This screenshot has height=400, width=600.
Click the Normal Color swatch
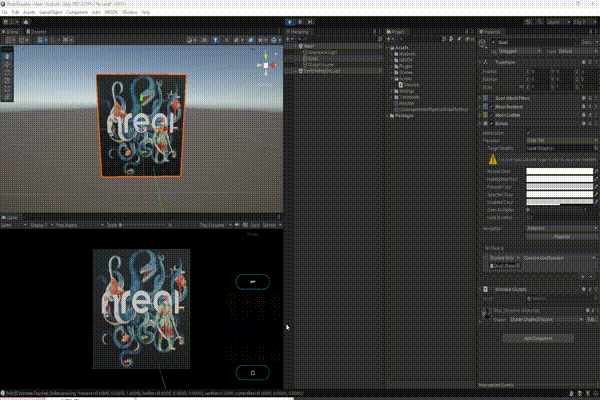click(560, 171)
